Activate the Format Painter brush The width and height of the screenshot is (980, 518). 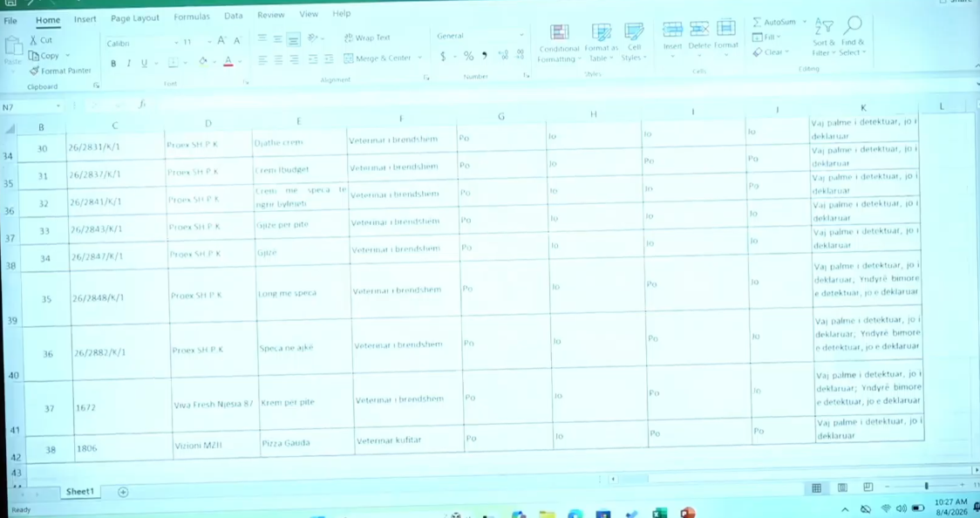point(34,71)
